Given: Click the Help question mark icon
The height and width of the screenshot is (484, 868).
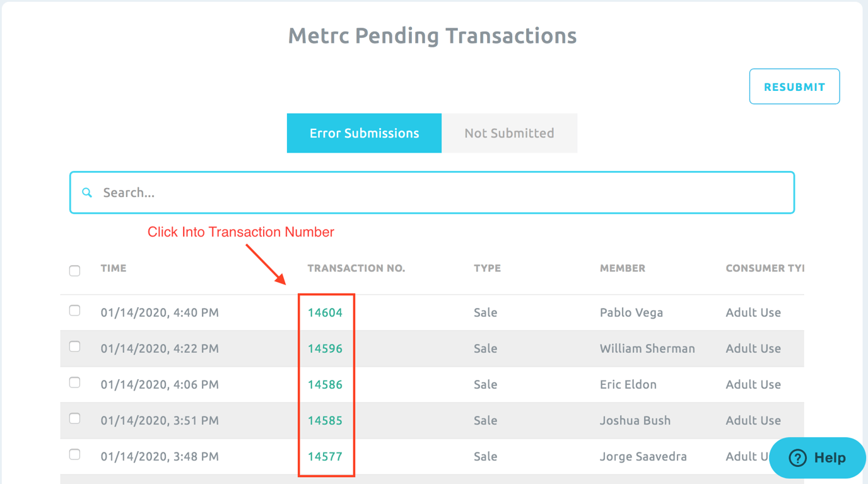Looking at the screenshot, I should point(799,457).
